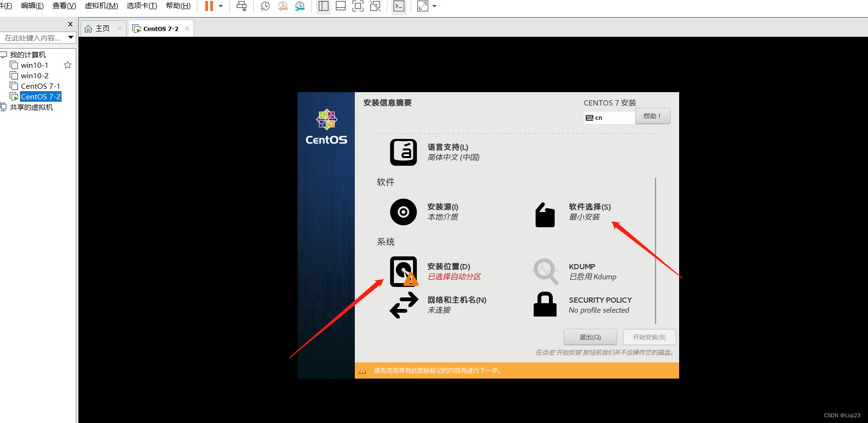
Task: Open 网络和主机名(N) via its arrows icon
Action: tap(404, 305)
